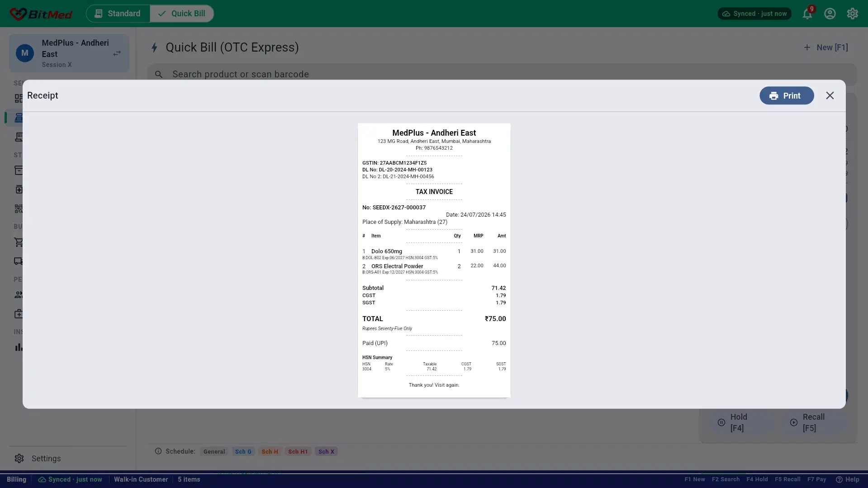
Task: Click the MedPlus - Andheri East receipt header
Action: (434, 133)
